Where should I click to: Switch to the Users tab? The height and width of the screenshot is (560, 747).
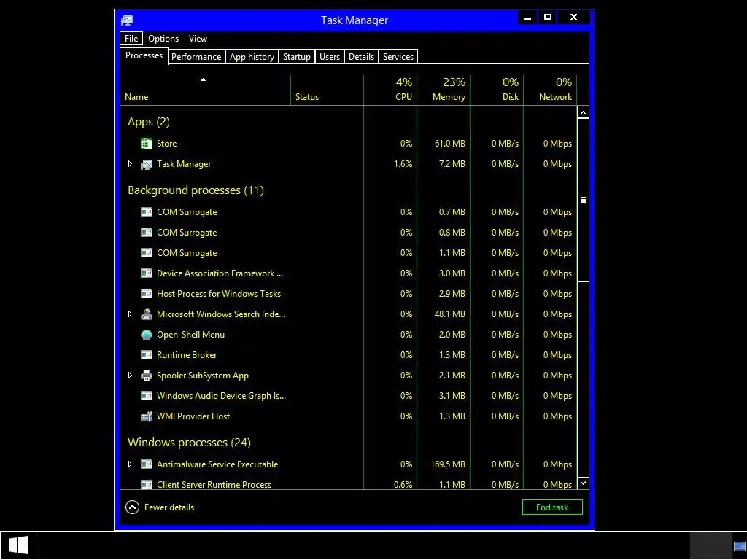pos(330,57)
